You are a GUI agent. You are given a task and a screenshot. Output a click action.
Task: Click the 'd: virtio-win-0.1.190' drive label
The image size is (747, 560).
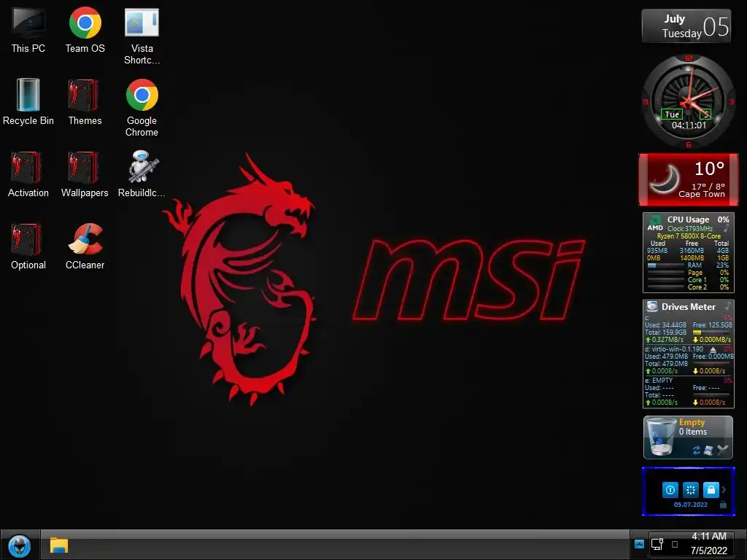(673, 349)
